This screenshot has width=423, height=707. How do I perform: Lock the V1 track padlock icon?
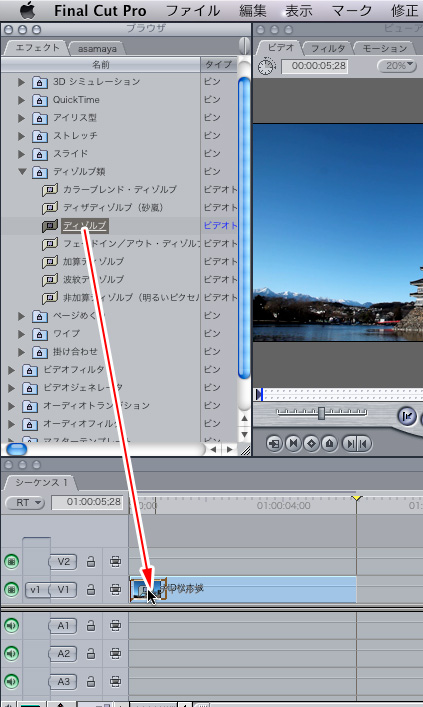pos(91,589)
